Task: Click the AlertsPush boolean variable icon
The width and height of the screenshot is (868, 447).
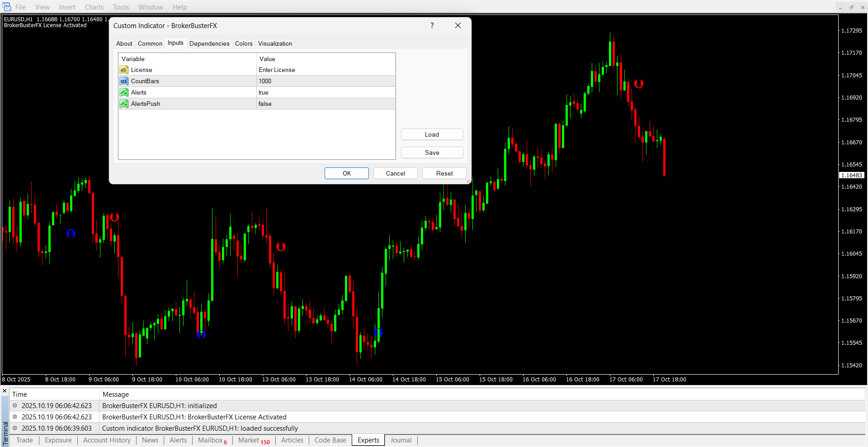Action: [124, 104]
